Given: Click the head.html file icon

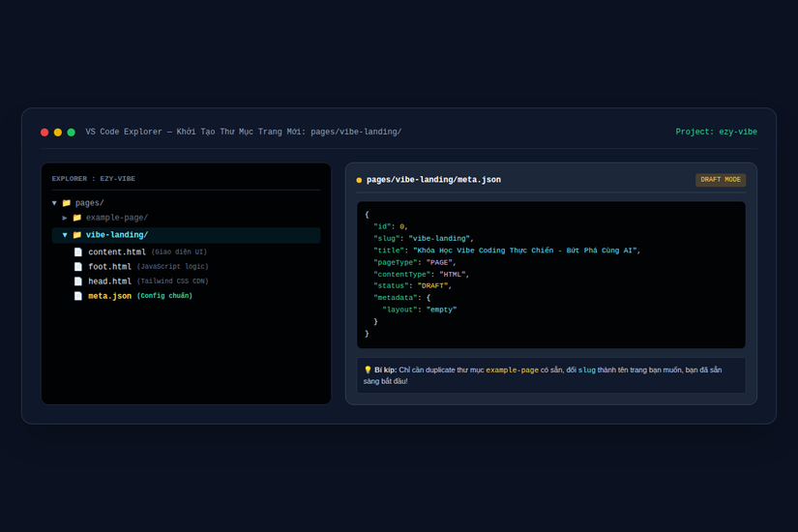Looking at the screenshot, I should click(x=78, y=281).
